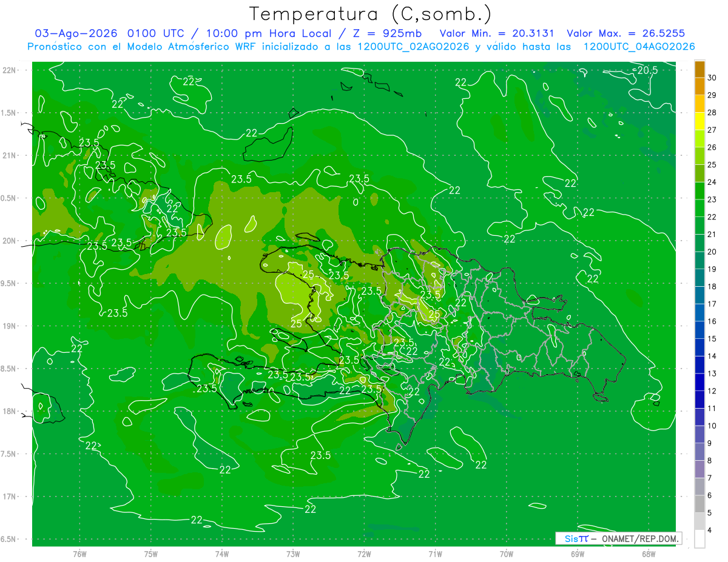
Task: Click the '74W' longitude axis label
Action: click(x=221, y=554)
